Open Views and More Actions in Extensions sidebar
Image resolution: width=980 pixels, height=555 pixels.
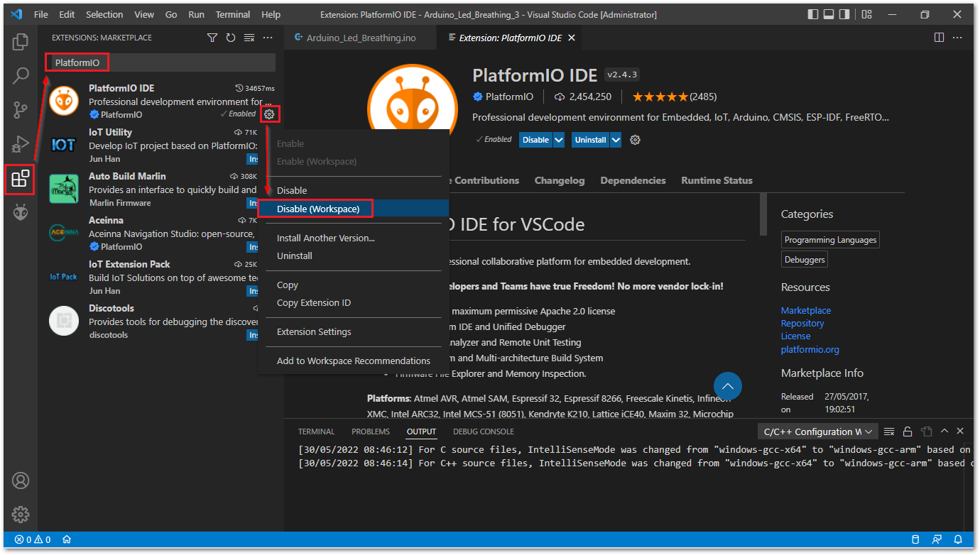click(268, 38)
